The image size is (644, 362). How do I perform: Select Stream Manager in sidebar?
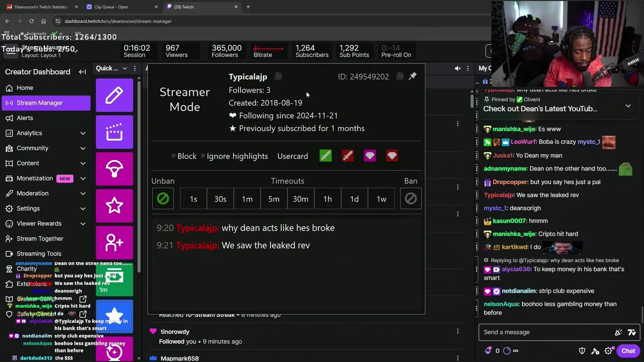pos(45,103)
